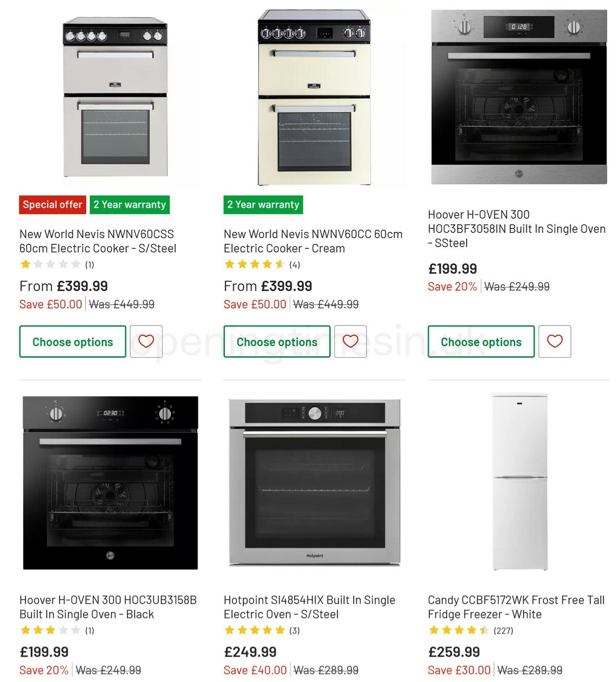
Task: Expand options for the Hoover HOC3BF3058IN oven
Action: pyautogui.click(x=480, y=341)
